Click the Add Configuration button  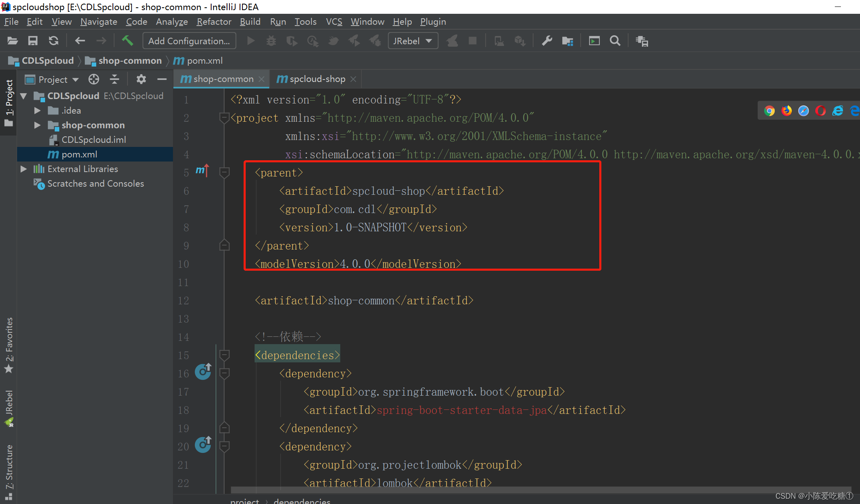click(x=189, y=41)
